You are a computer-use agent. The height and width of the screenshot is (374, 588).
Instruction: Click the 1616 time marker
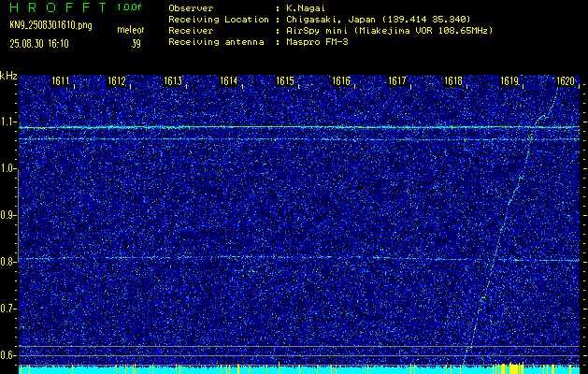(x=341, y=81)
